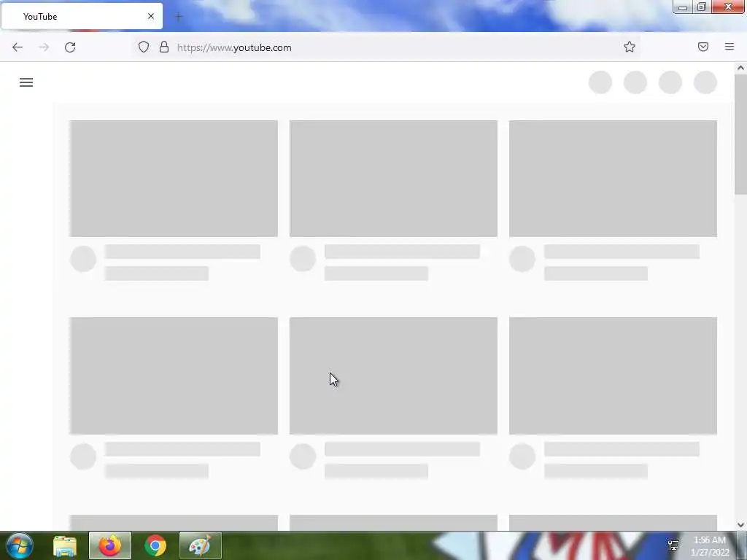Show clock and date 1:56 AM

[710, 545]
